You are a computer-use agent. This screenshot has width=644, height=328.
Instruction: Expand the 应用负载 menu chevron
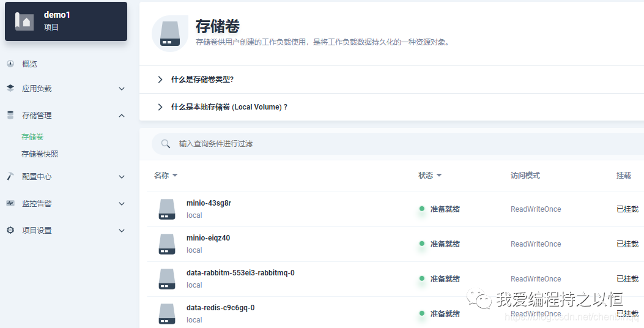coord(122,89)
